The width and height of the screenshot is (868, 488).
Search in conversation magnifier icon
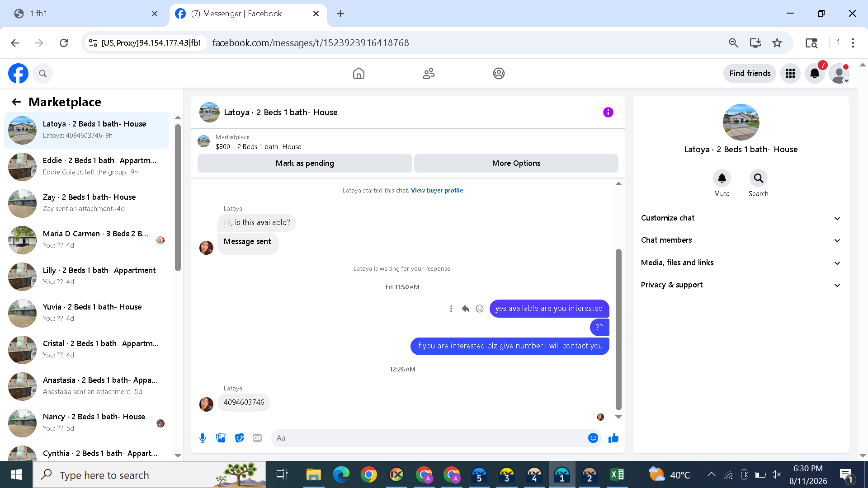click(759, 178)
